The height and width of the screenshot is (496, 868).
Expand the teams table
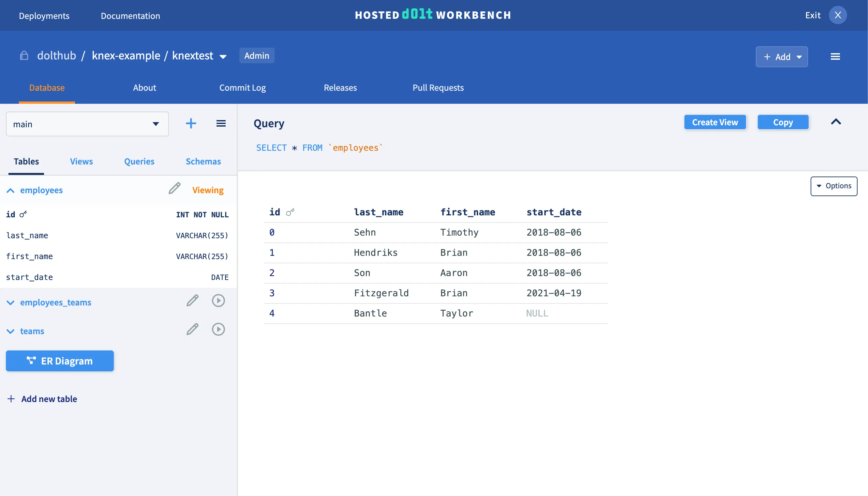pos(10,332)
